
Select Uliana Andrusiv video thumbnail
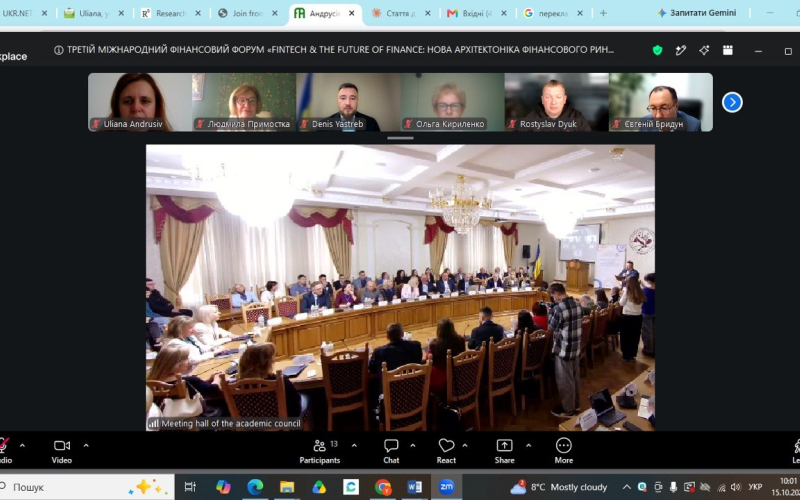[x=140, y=102]
